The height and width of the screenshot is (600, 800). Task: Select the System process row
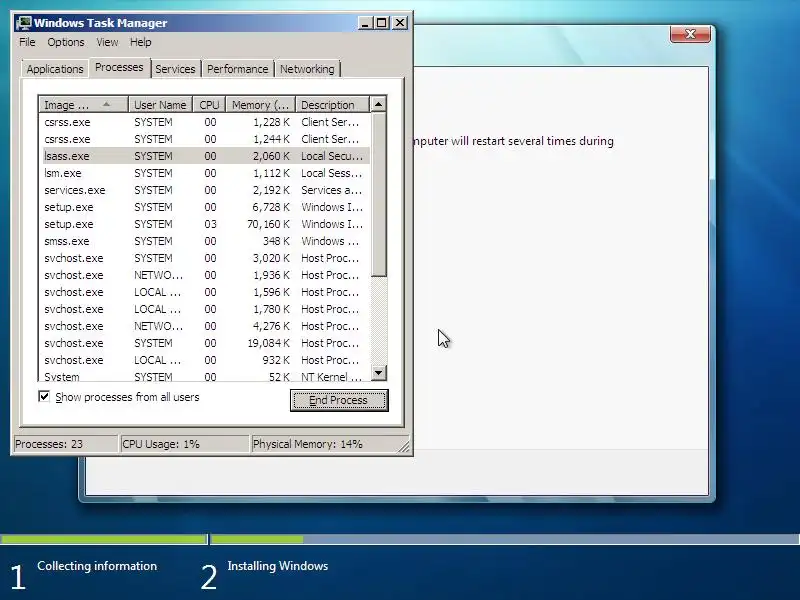click(x=205, y=376)
